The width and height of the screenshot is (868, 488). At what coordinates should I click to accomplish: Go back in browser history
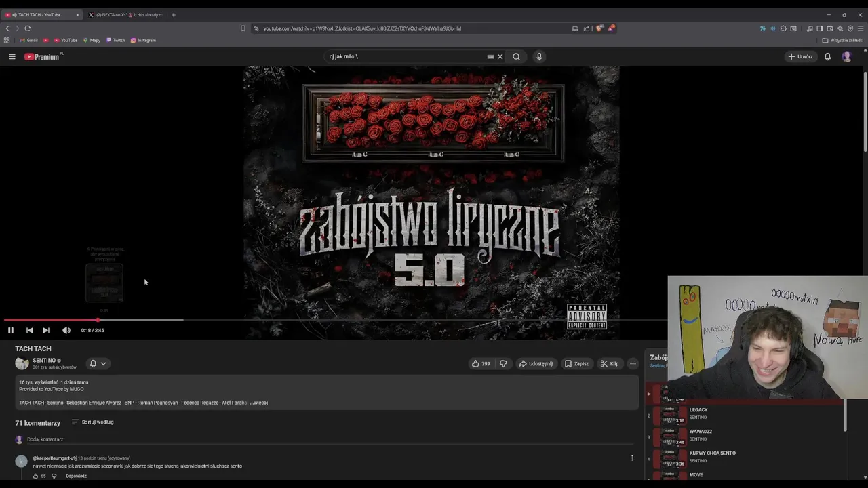7,28
